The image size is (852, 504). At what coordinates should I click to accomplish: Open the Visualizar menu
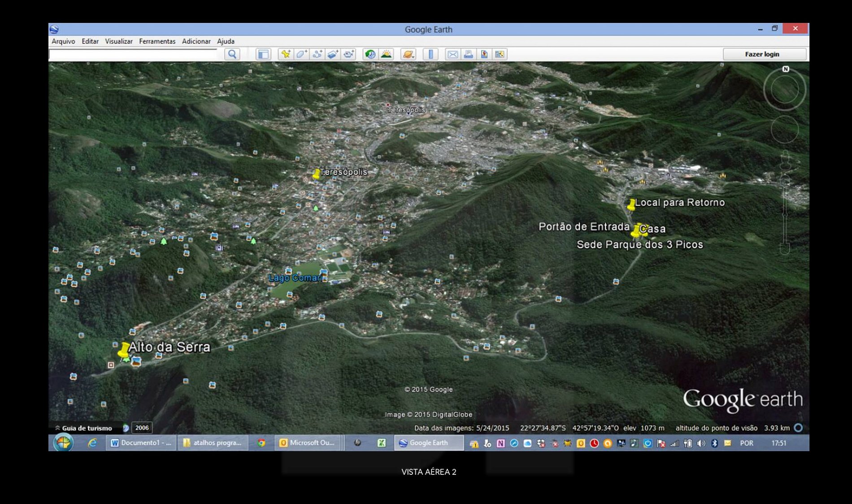pos(118,41)
